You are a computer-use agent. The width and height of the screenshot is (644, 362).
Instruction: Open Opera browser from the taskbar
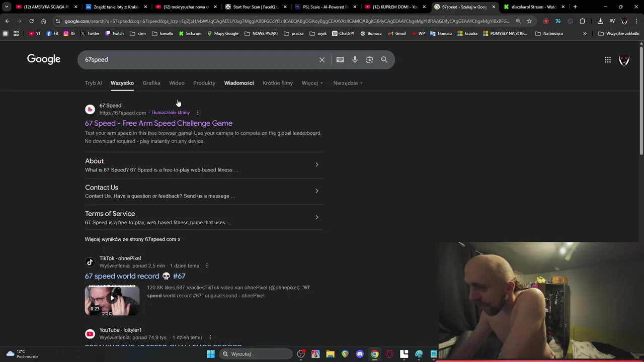tap(389, 354)
